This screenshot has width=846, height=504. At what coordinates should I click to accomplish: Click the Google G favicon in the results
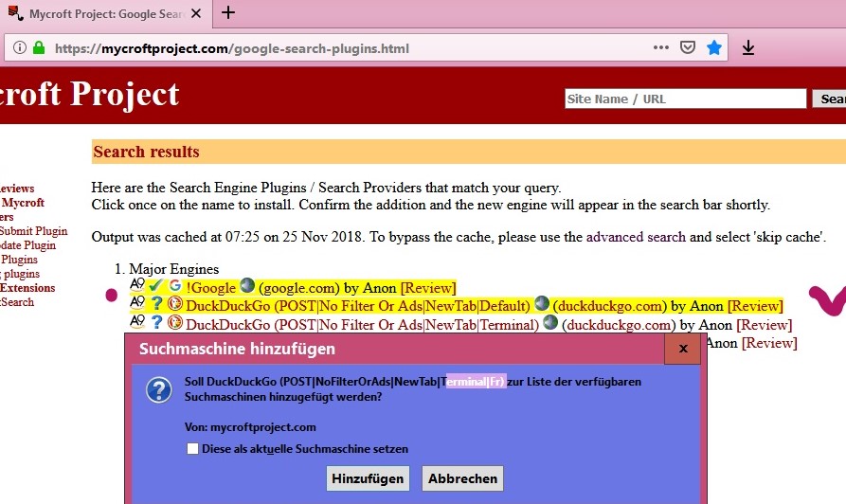[x=175, y=285]
